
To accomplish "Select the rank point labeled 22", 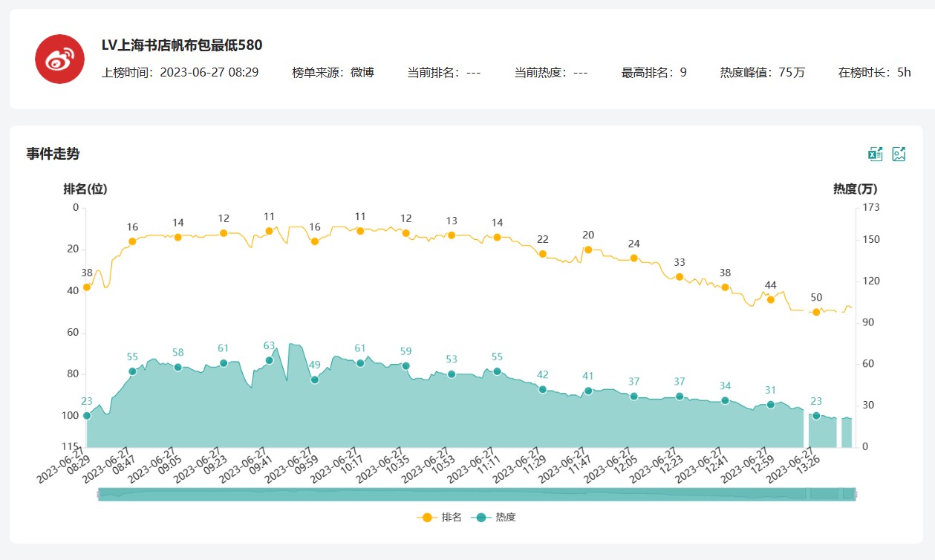I will pos(543,254).
